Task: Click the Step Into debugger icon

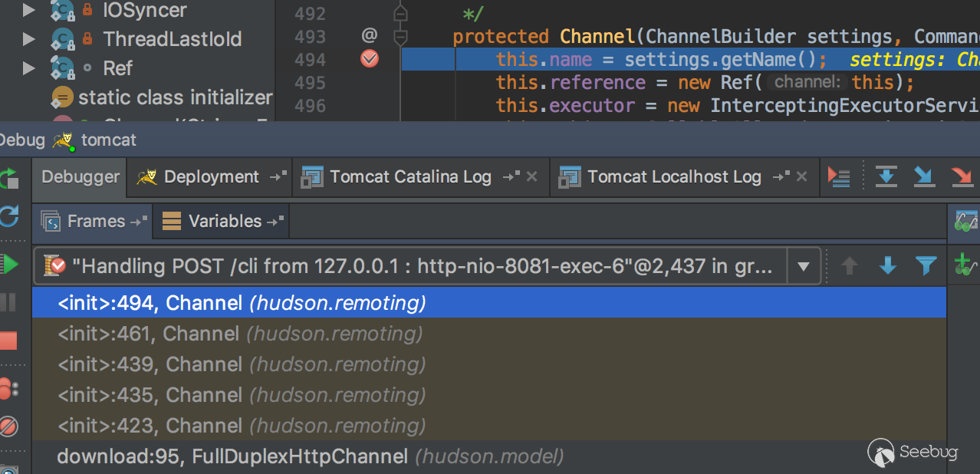Action: 924,177
